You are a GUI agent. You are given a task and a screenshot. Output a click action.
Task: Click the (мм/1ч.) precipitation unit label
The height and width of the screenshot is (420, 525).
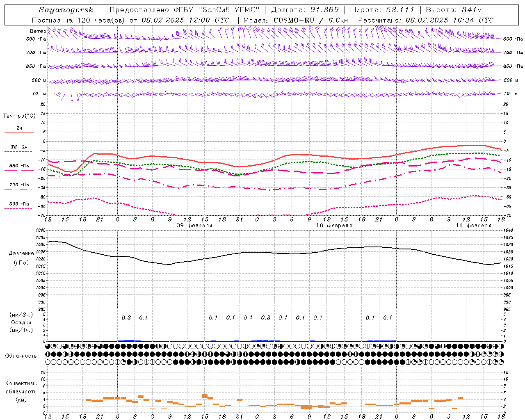21,330
